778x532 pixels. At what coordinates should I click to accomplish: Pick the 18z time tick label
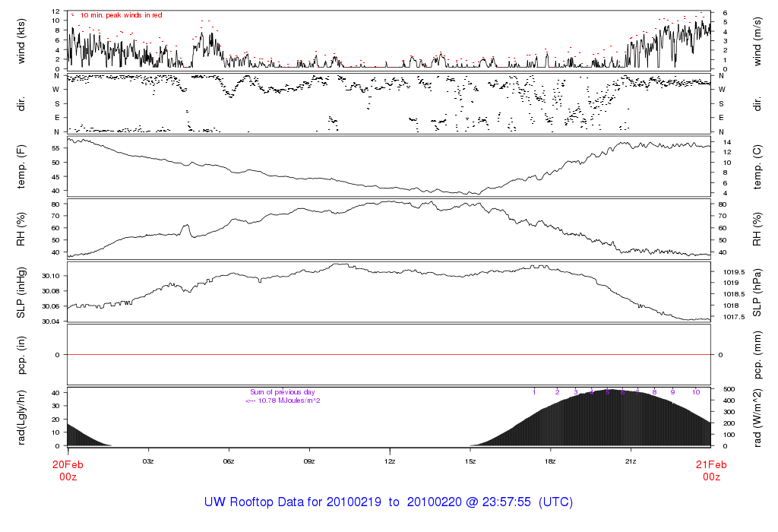[x=550, y=461]
